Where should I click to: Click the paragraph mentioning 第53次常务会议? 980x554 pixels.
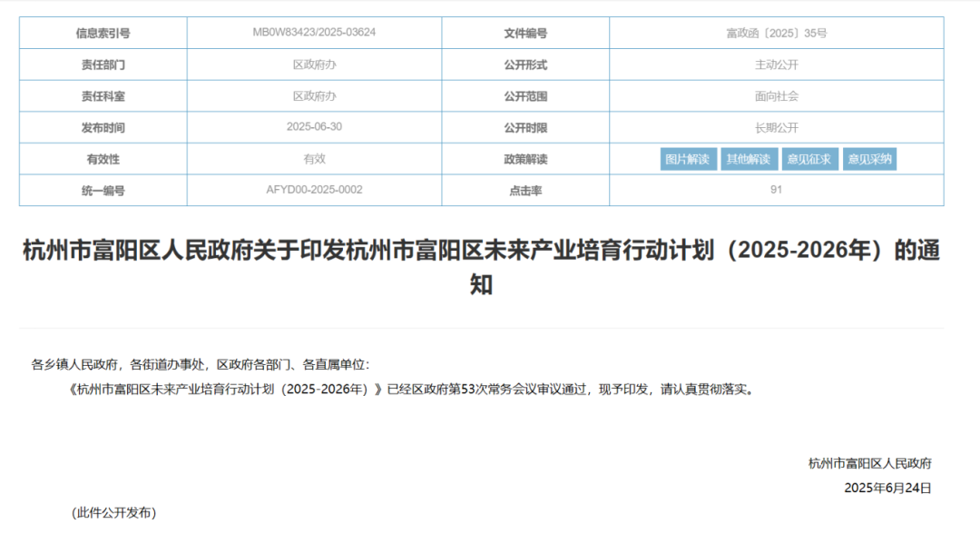[410, 390]
